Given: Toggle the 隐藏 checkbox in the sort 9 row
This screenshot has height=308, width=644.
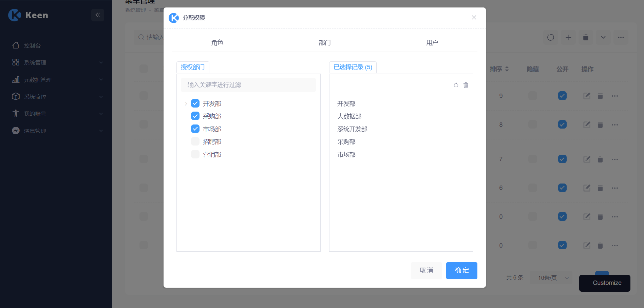Looking at the screenshot, I should [x=533, y=96].
